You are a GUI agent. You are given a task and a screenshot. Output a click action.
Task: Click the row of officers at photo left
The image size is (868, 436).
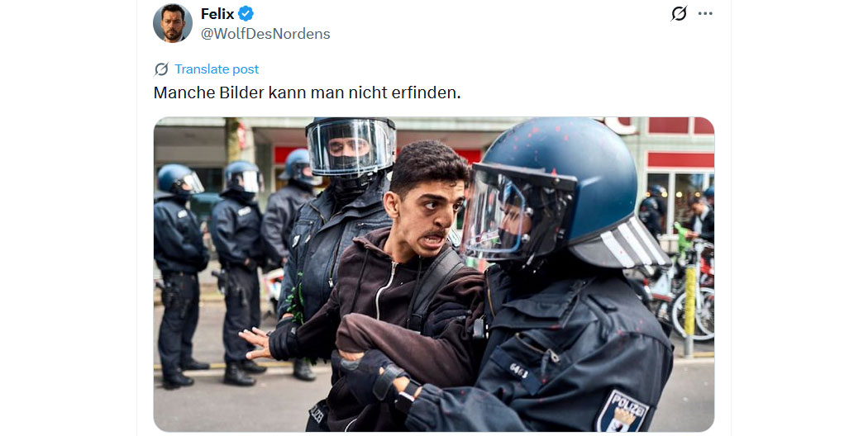pyautogui.click(x=222, y=271)
